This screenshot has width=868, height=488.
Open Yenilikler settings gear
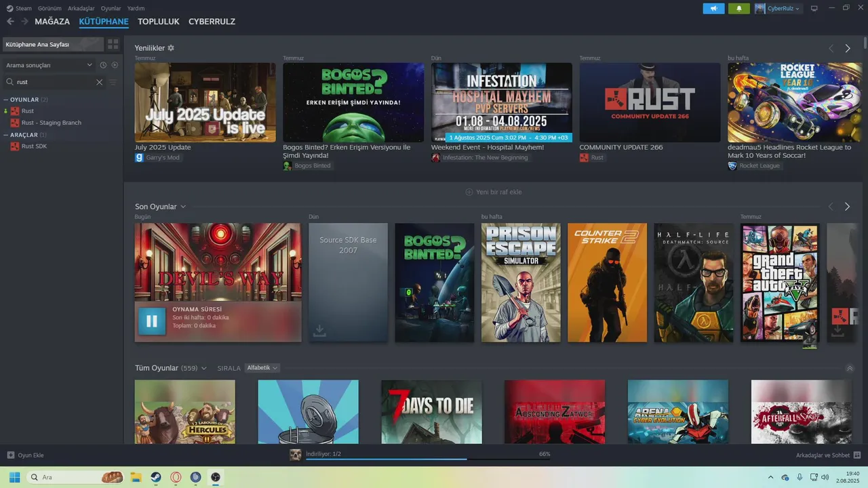(x=171, y=48)
